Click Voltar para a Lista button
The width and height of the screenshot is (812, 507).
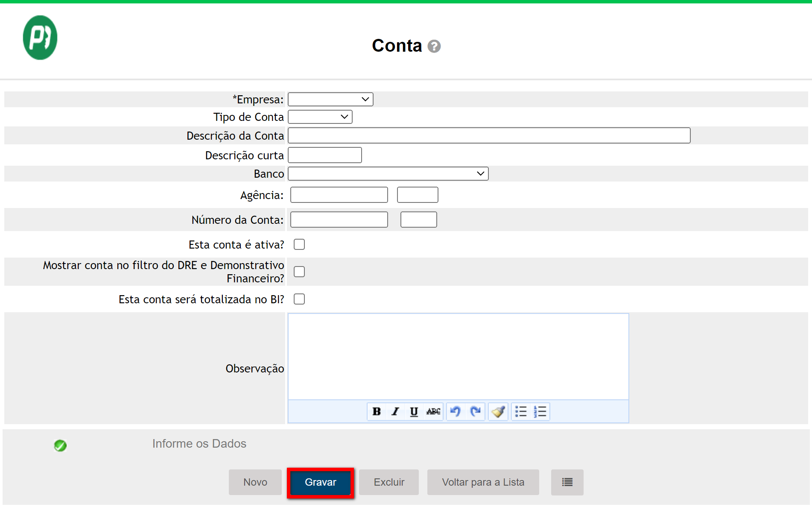point(483,482)
